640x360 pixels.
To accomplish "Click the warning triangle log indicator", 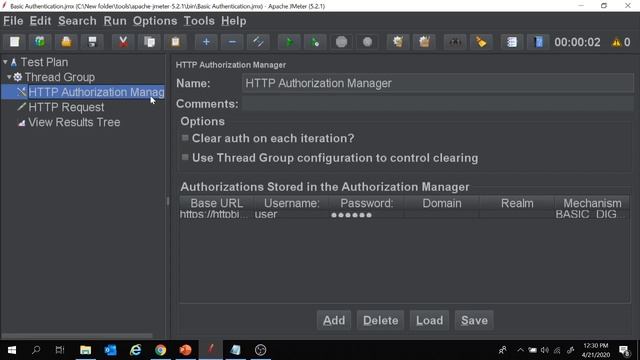I will [616, 42].
